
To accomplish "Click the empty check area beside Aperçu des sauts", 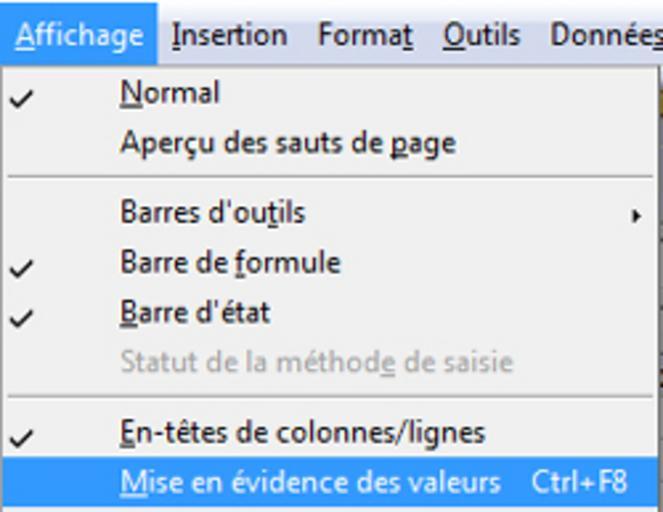I will 22,143.
